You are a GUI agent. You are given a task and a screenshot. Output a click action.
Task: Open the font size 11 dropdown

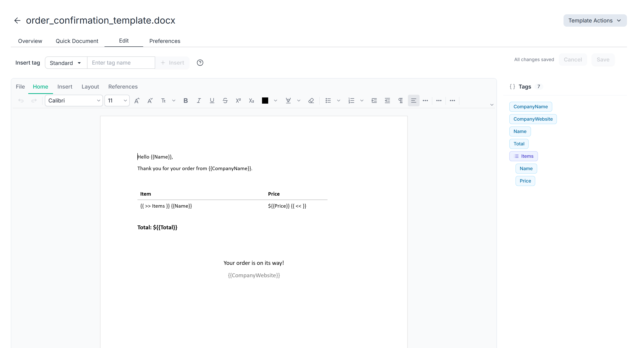117,100
